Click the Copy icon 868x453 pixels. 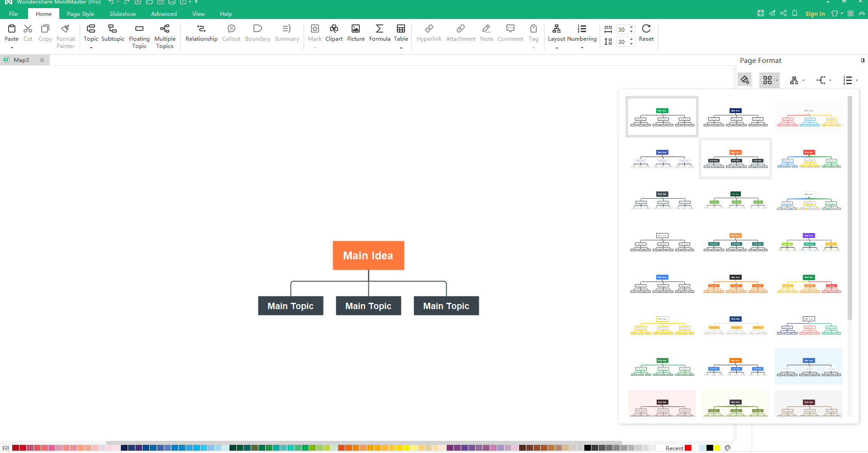[x=45, y=29]
